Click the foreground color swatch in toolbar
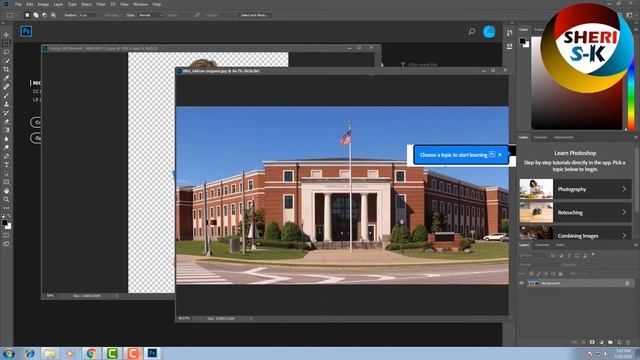 click(x=4, y=222)
